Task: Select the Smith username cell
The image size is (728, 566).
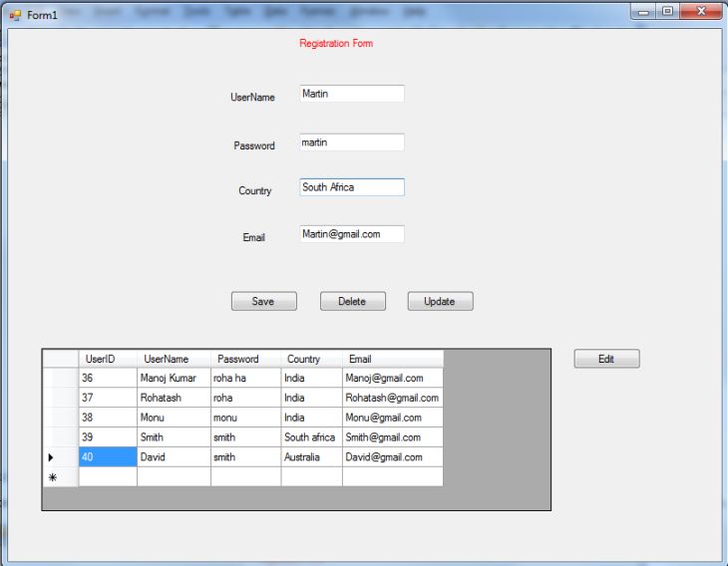Action: [x=174, y=437]
